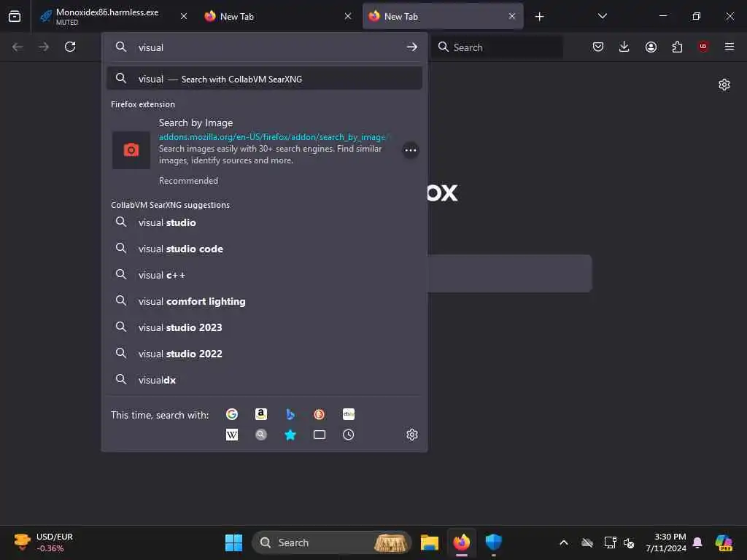Image resolution: width=747 pixels, height=560 pixels.
Task: Click the Search by Image camera thumbnail
Action: [131, 150]
